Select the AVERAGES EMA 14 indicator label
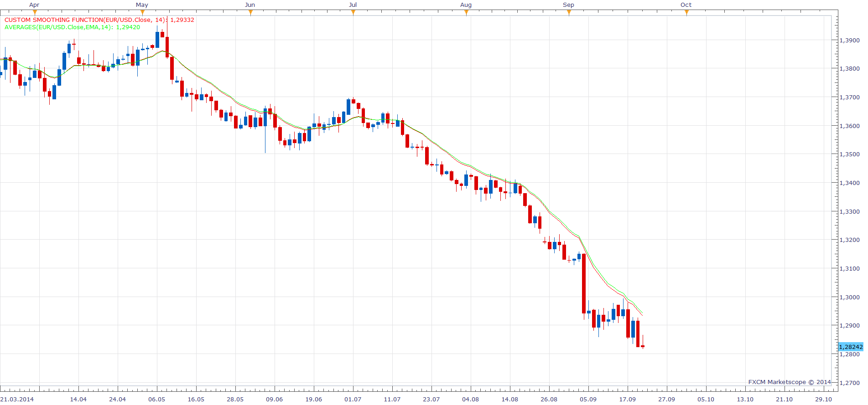This screenshot has width=868, height=405. [x=72, y=27]
